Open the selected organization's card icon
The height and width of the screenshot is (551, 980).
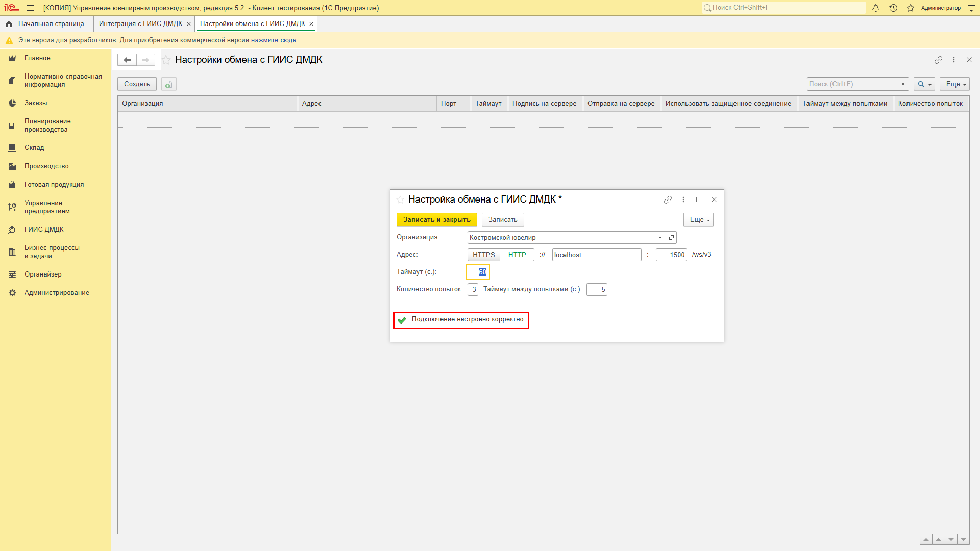pyautogui.click(x=671, y=238)
